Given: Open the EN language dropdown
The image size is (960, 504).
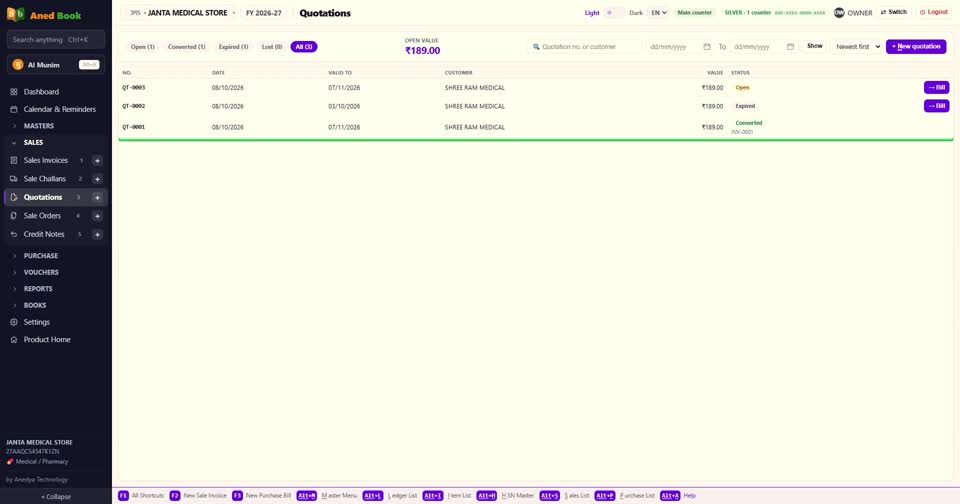Looking at the screenshot, I should point(658,13).
